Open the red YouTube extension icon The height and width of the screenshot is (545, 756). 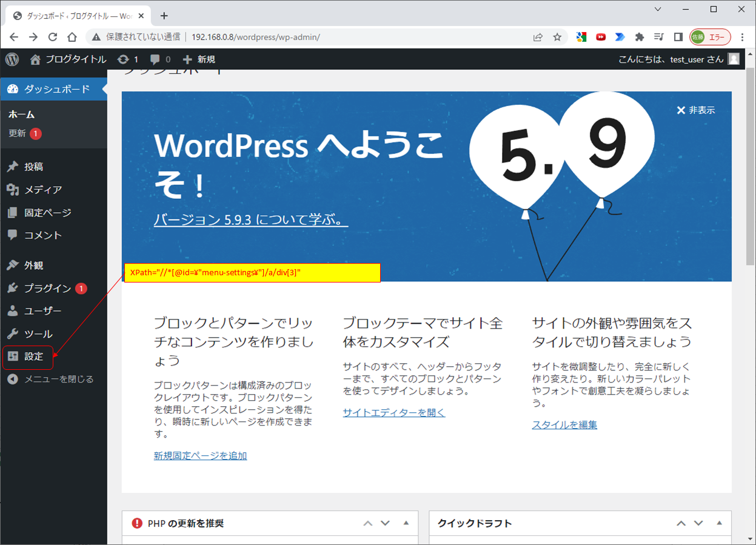[601, 37]
